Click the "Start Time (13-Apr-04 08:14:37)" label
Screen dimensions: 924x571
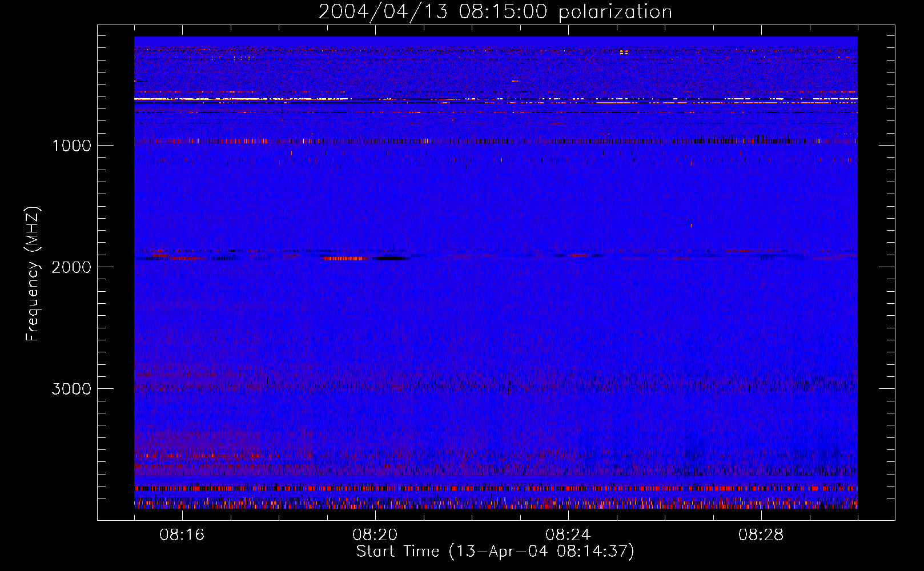click(495, 552)
